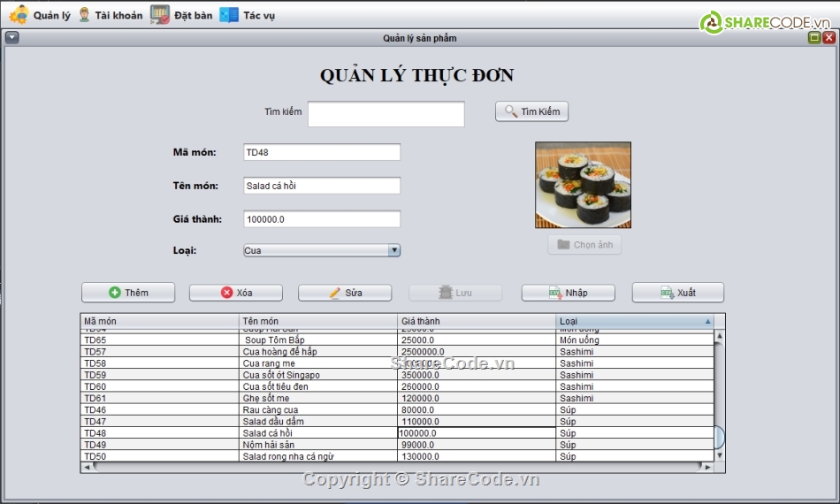Click the Tài khoản person icon
The width and height of the screenshot is (840, 504).
(84, 15)
